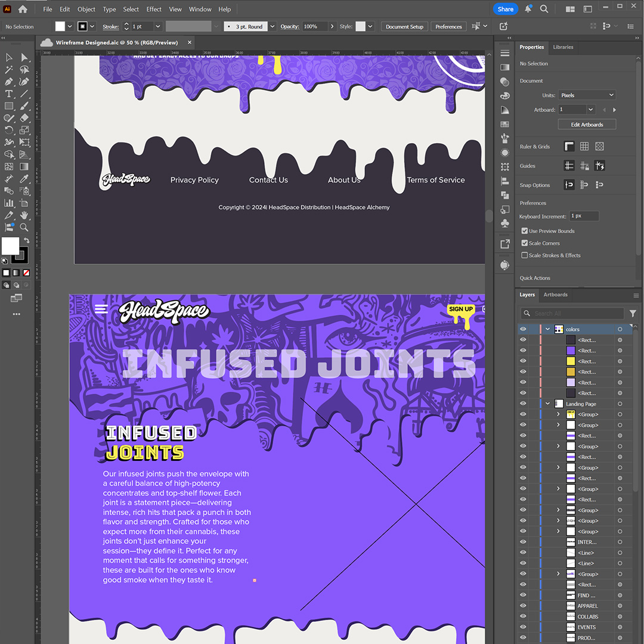This screenshot has height=644, width=644.
Task: Select the Pen tool
Action: 8,82
